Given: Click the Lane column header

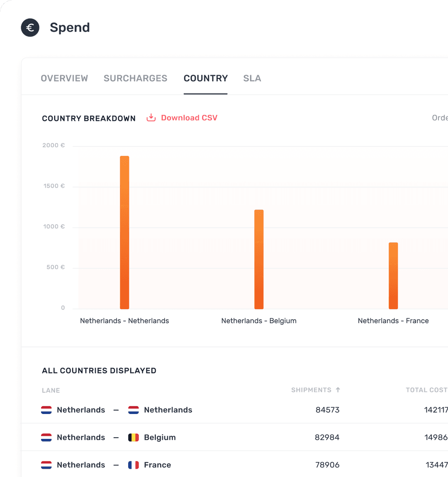Looking at the screenshot, I should tap(51, 390).
